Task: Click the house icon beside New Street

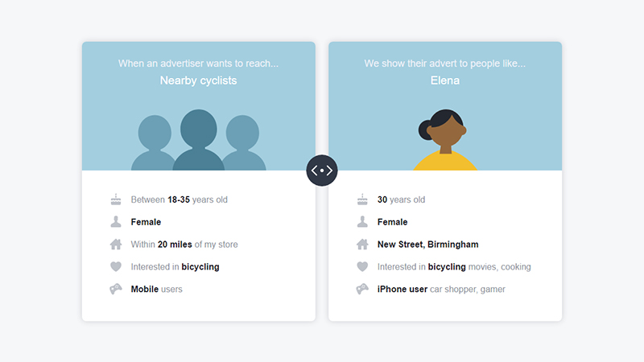Action: (362, 245)
